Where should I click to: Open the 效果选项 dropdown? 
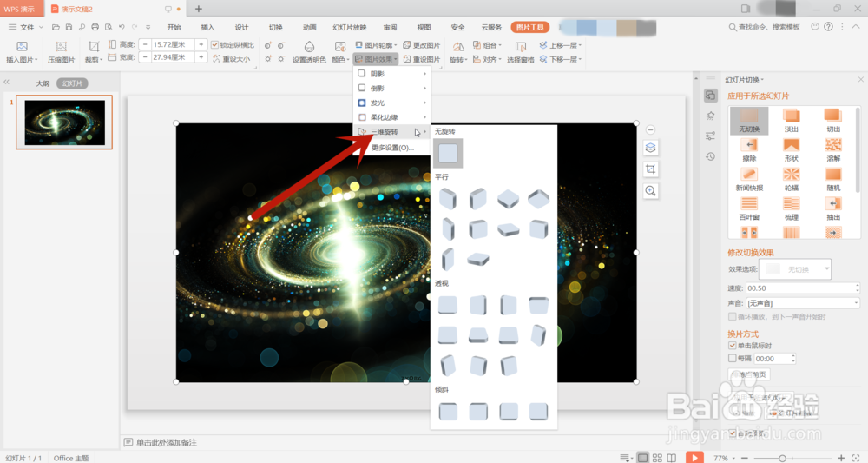795,269
